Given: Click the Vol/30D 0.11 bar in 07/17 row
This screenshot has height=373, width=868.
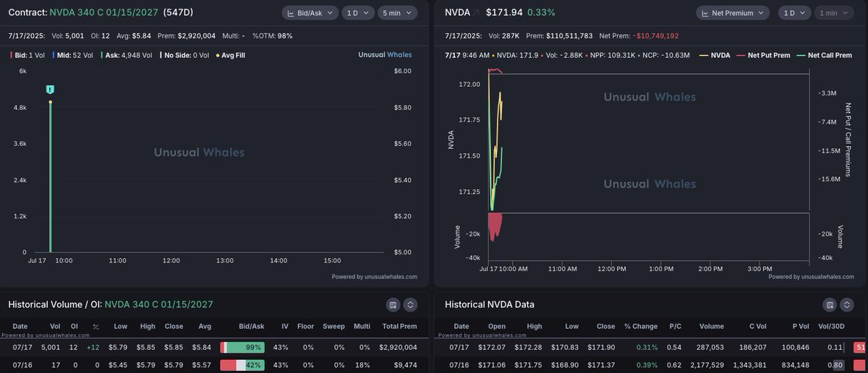Looking at the screenshot, I should pyautogui.click(x=835, y=347).
